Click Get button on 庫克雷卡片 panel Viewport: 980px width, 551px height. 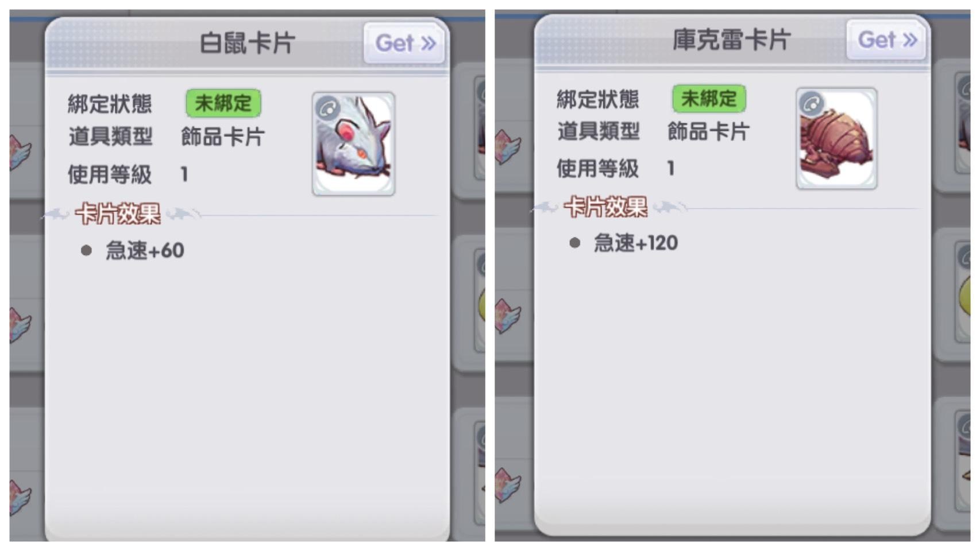(886, 40)
